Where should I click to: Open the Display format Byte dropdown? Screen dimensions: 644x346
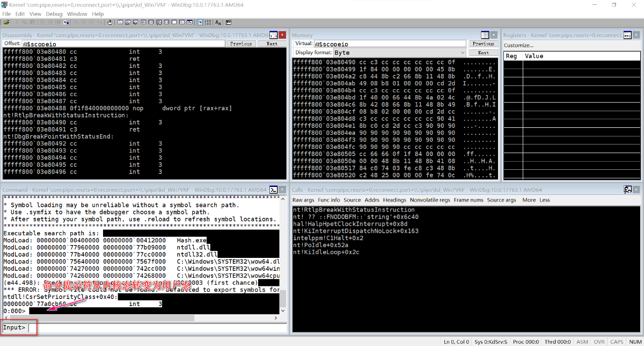[x=400, y=53]
